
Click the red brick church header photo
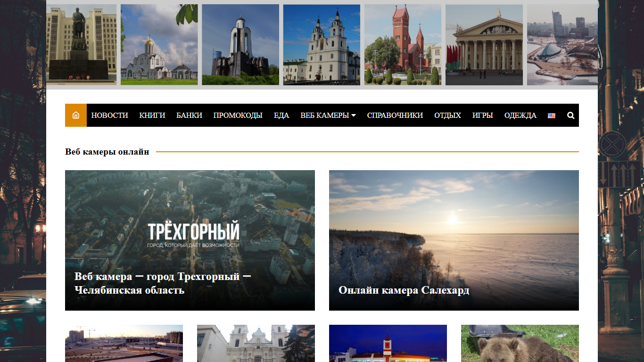point(403,45)
